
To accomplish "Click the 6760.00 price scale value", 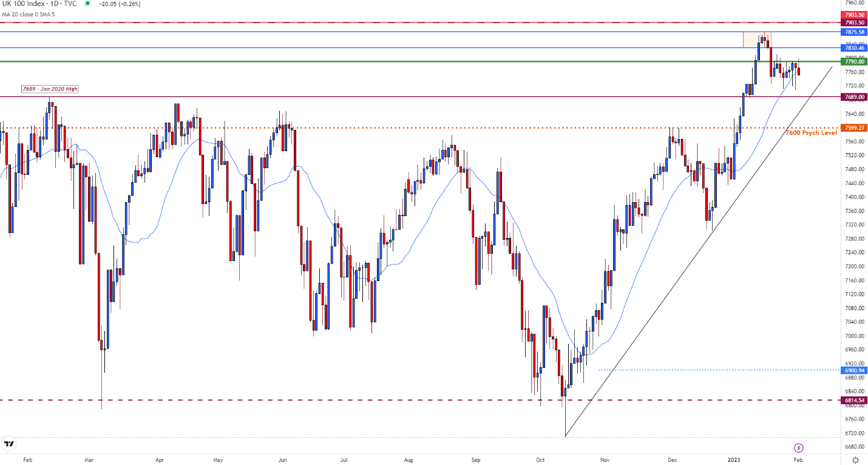I will (853, 419).
